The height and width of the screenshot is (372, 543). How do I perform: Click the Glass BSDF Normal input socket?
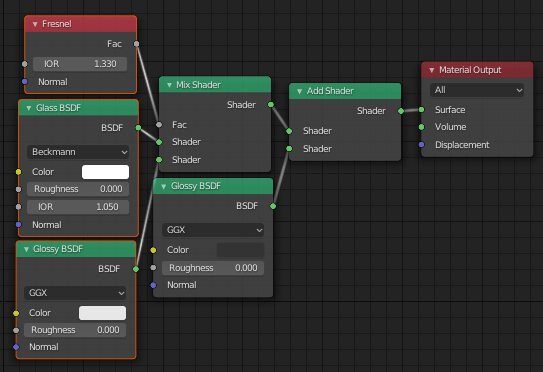click(19, 225)
